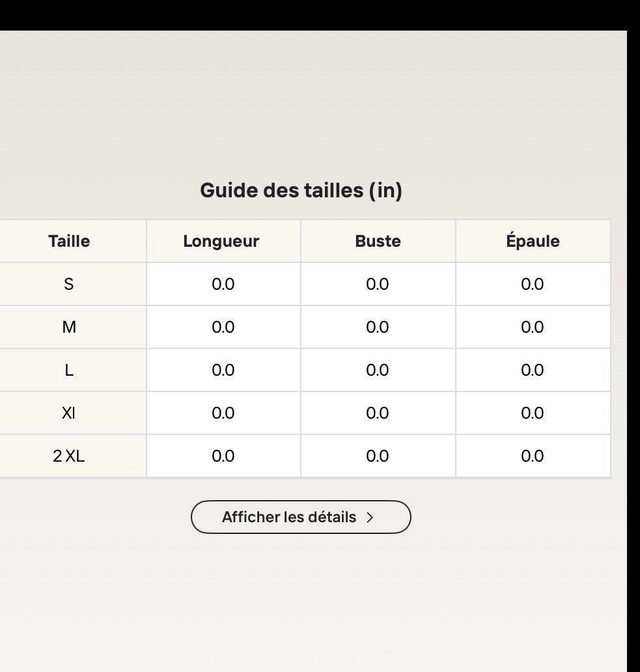Select the Taille column header

coord(69,241)
